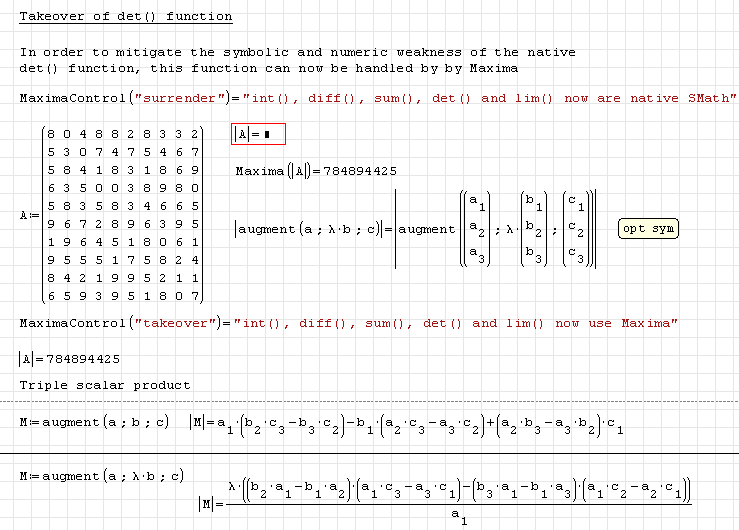Click the M:=augment(a;b;c) definition

(x=95, y=421)
